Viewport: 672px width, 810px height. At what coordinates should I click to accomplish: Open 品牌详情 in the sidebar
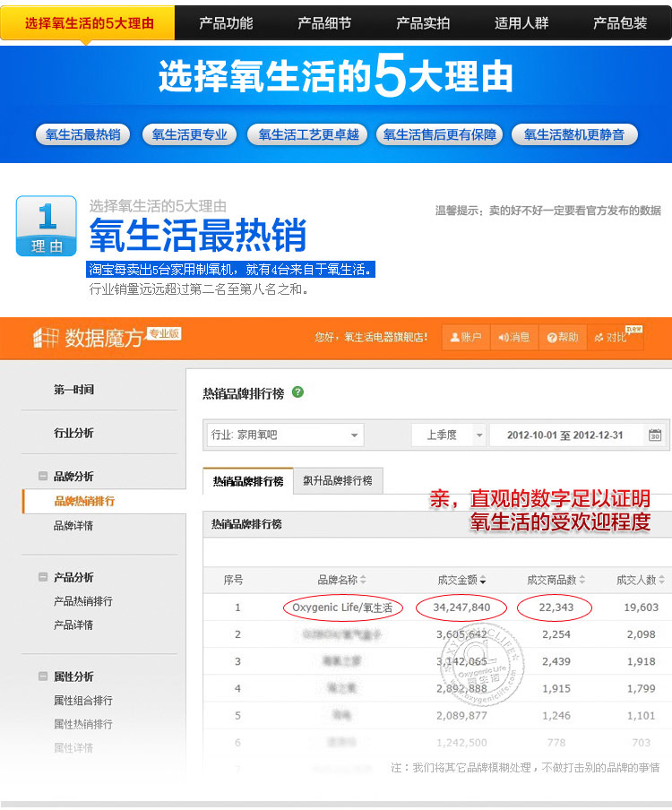73,525
